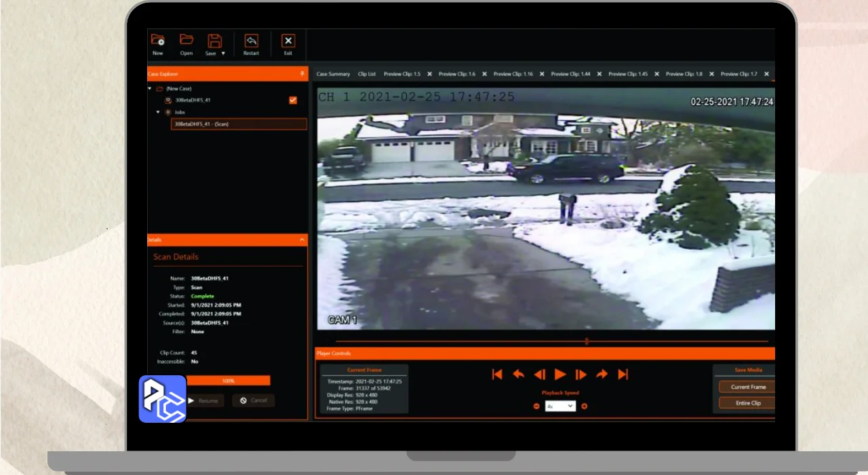The height and width of the screenshot is (475, 868).
Task: Create a new case with New icon
Action: [x=158, y=41]
